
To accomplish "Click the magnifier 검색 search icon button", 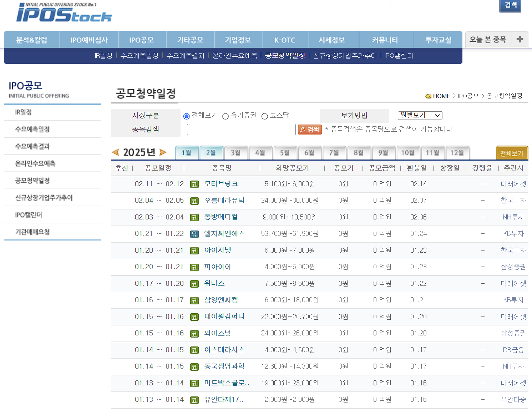I will [x=309, y=129].
